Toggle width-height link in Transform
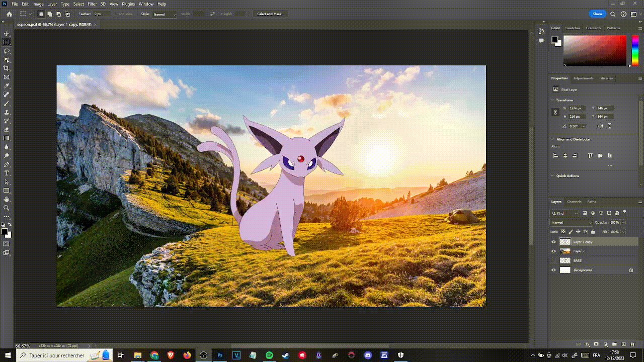The height and width of the screenshot is (362, 644). pos(555,113)
